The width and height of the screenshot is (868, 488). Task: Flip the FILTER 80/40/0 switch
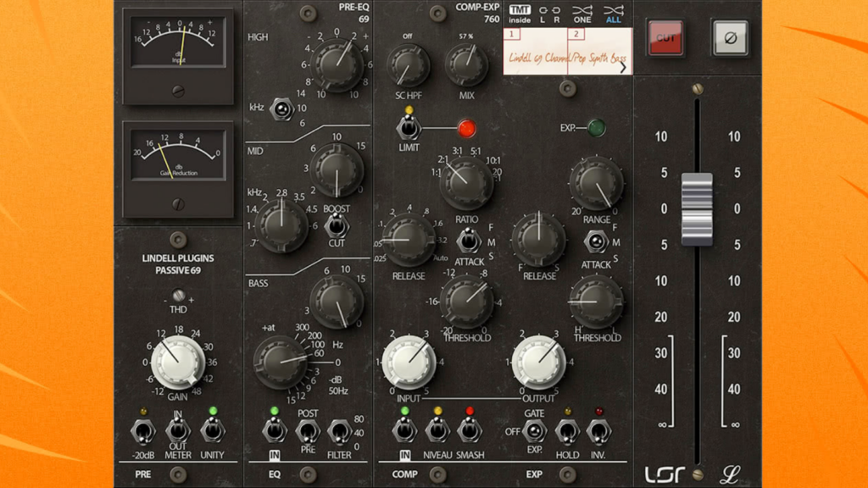(339, 431)
